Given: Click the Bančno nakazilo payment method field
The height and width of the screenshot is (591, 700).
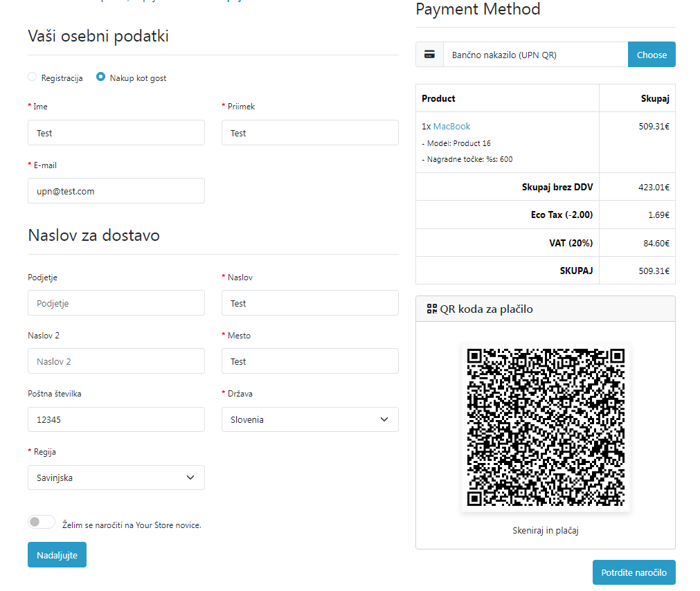Looking at the screenshot, I should [x=535, y=55].
